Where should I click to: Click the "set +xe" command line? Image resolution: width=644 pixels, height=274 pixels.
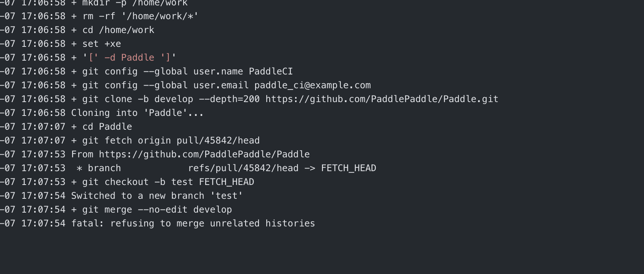[101, 44]
